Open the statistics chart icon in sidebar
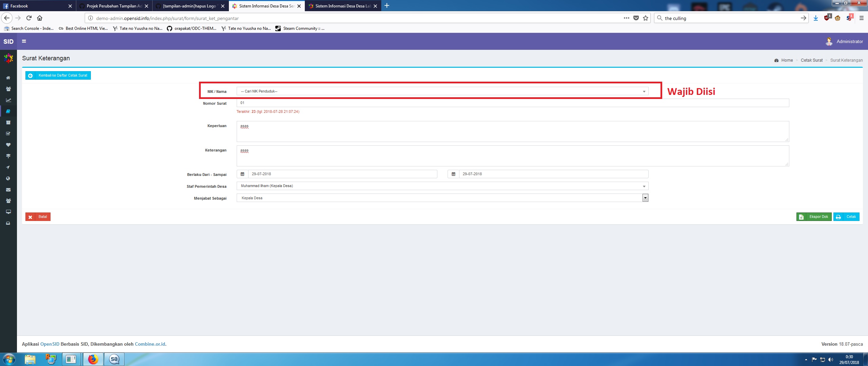This screenshot has height=366, width=868. [x=8, y=100]
